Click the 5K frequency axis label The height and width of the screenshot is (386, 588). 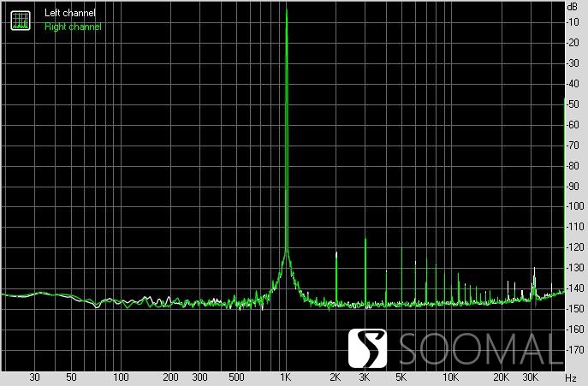point(401,377)
